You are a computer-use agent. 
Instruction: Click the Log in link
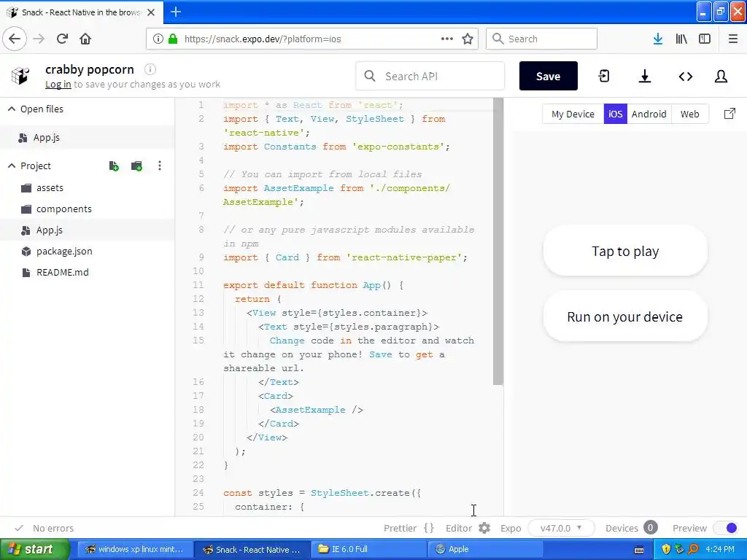tap(58, 85)
